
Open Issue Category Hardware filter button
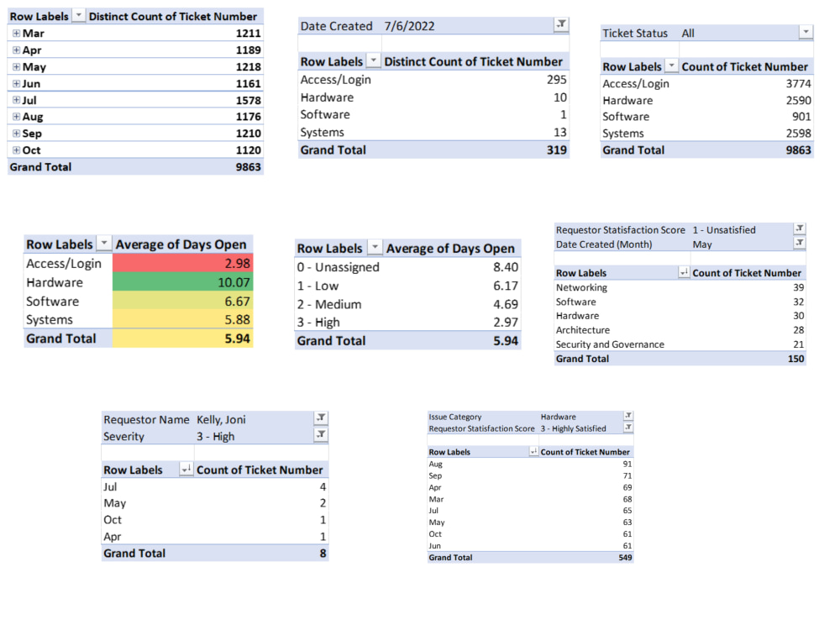628,416
